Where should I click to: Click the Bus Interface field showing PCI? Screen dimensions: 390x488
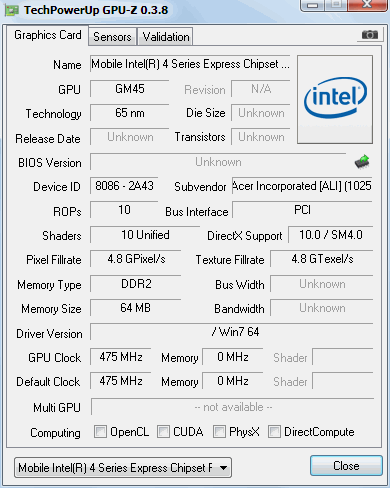302,210
